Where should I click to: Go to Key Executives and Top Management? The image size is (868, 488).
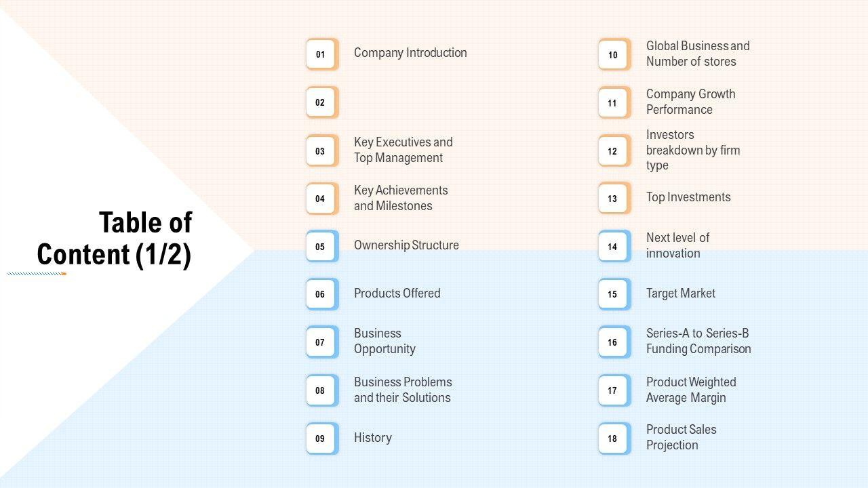403,150
